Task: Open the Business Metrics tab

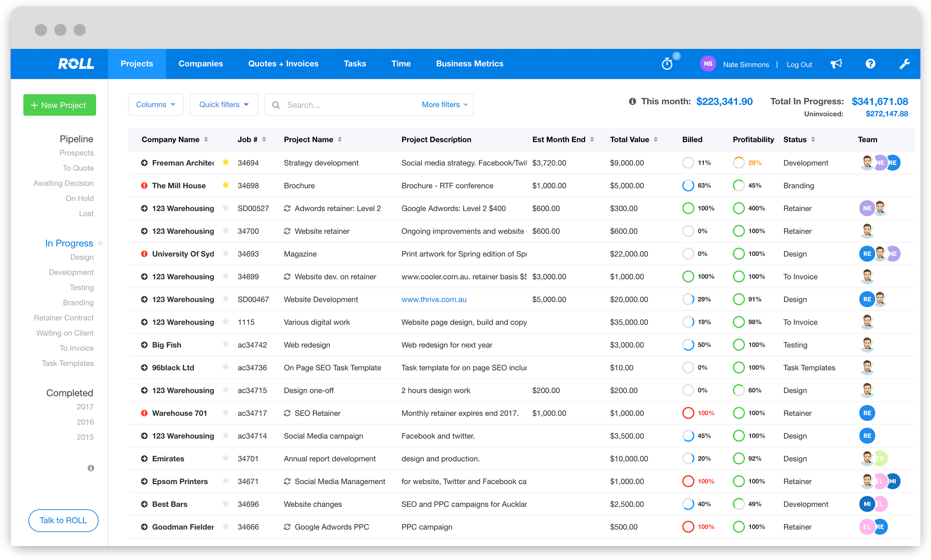Action: point(470,64)
